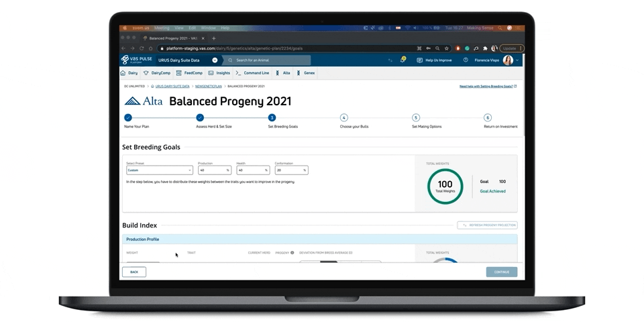This screenshot has width=644, height=322.
Task: Open the Florencia Vispo user menu
Action: coord(498,60)
